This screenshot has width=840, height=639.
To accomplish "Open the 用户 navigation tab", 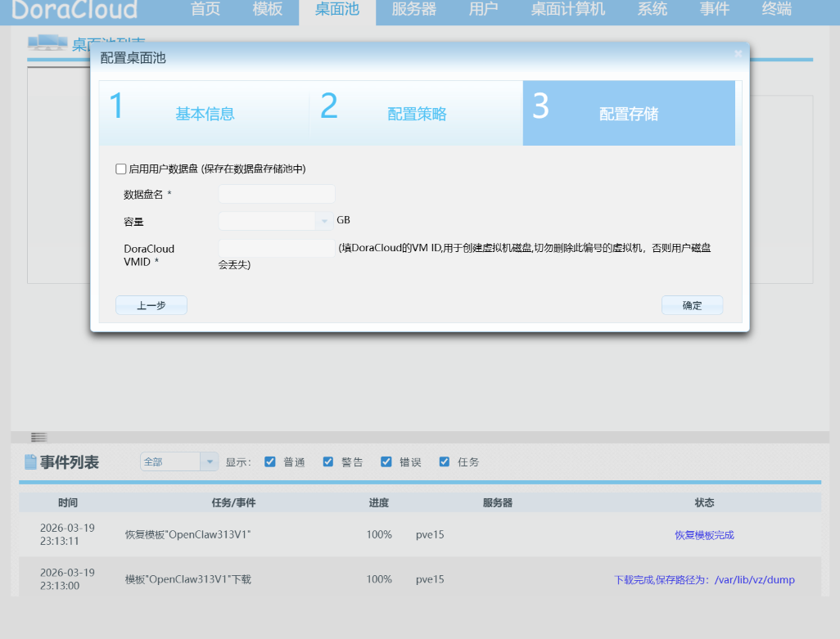I will (483, 10).
